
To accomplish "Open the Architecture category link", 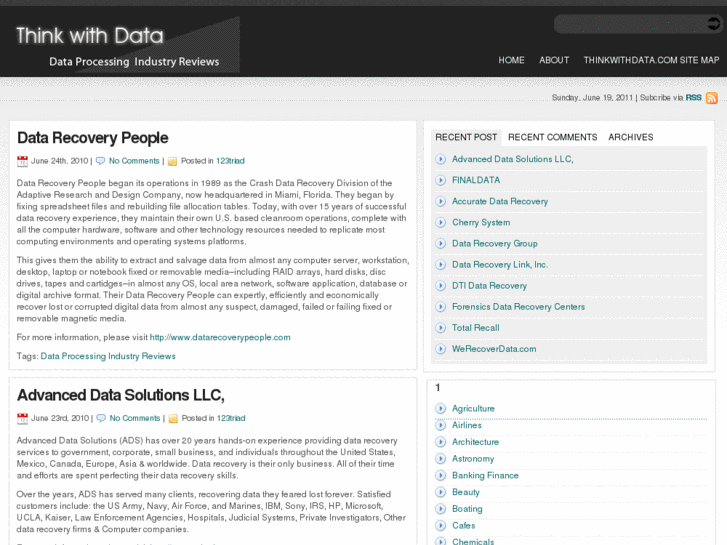I will click(475, 442).
